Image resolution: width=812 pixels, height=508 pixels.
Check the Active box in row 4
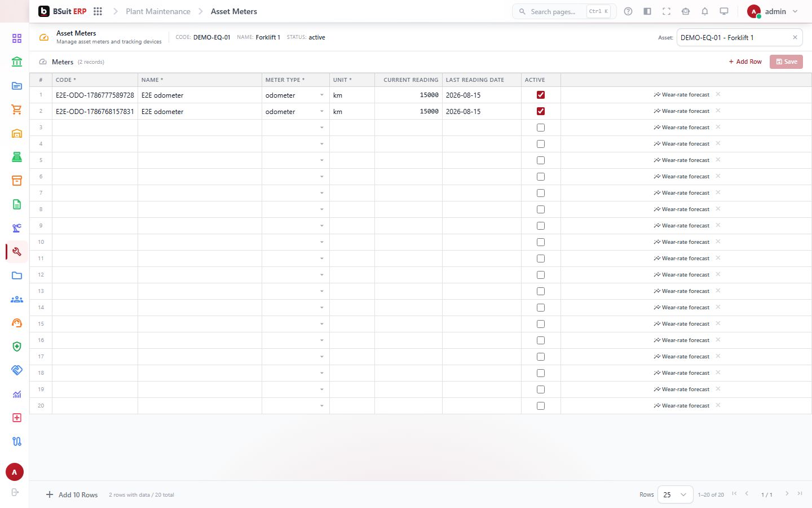(x=541, y=144)
